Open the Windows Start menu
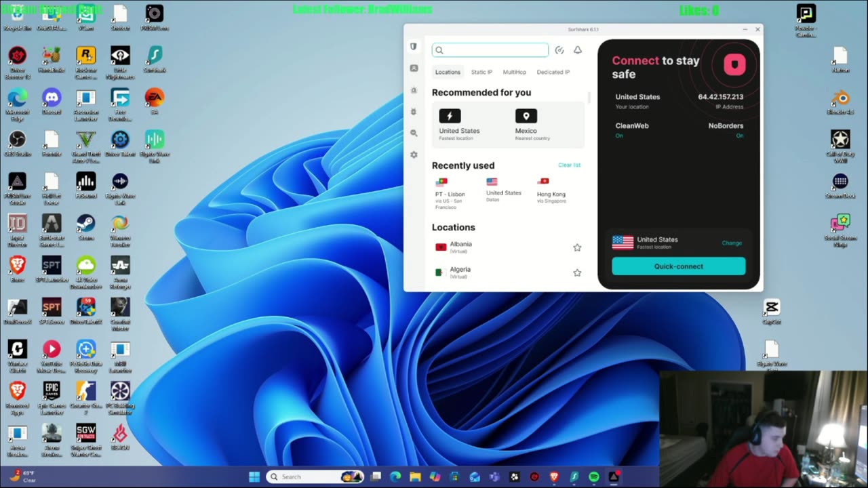 [254, 476]
